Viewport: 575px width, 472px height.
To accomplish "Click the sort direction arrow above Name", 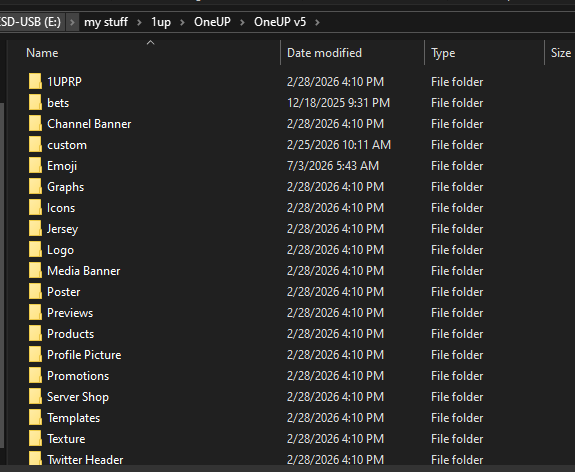I will (150, 43).
